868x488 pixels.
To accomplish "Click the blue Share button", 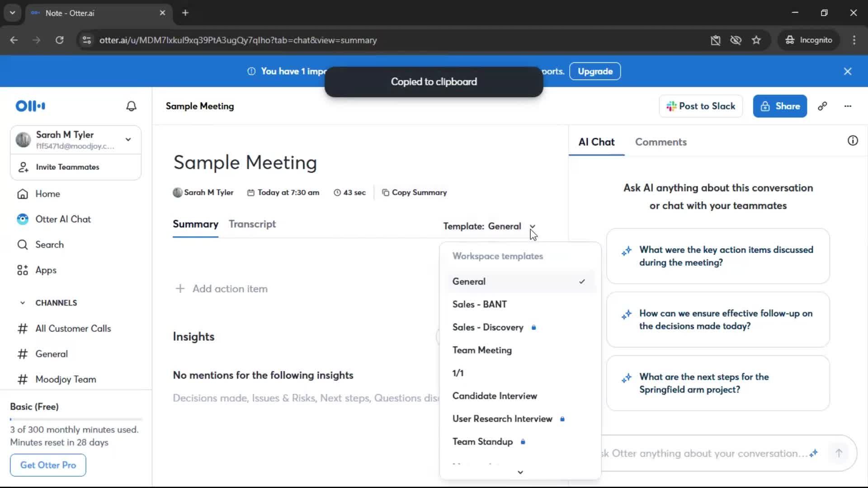I will pos(780,106).
